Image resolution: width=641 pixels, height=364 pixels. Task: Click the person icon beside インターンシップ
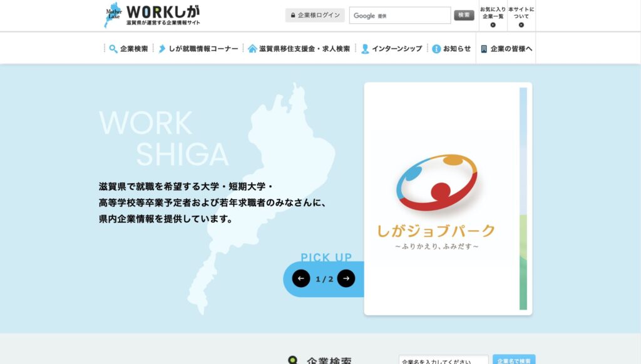pos(365,49)
